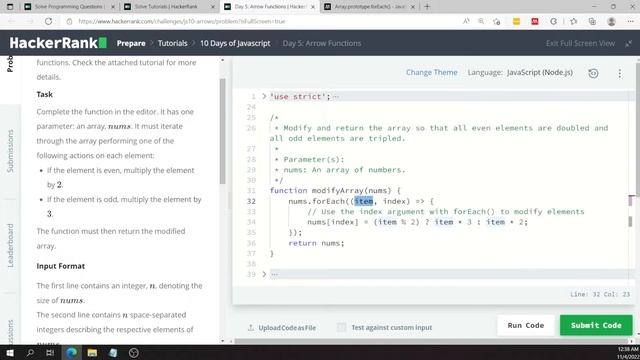Open a new browser tab with plus
This screenshot has height=360, width=640.
(x=427, y=7)
